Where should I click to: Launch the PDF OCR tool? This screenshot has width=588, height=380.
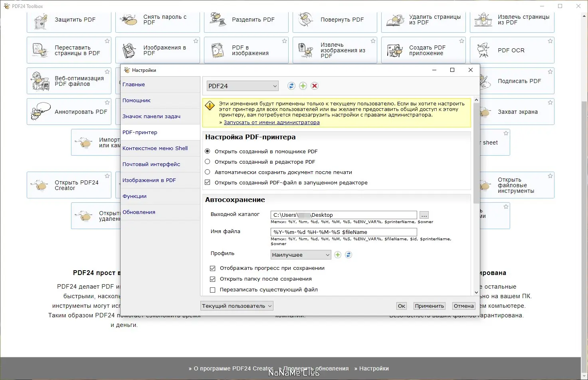[x=512, y=50]
